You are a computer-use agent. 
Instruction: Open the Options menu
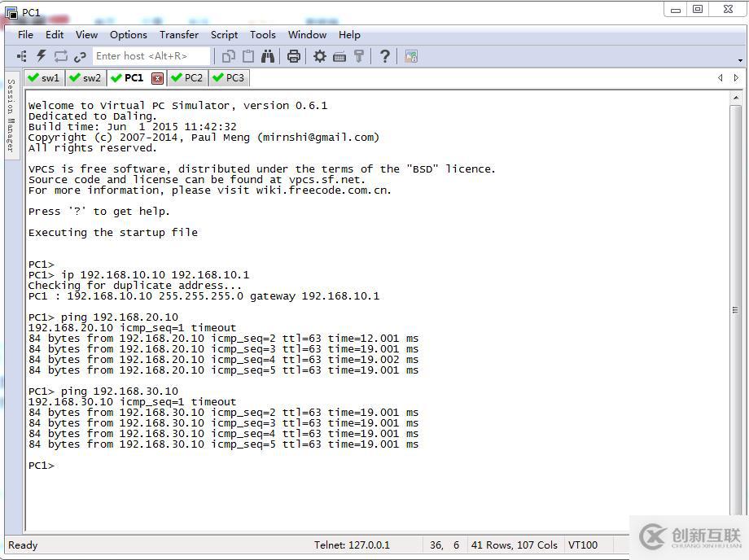tap(129, 35)
